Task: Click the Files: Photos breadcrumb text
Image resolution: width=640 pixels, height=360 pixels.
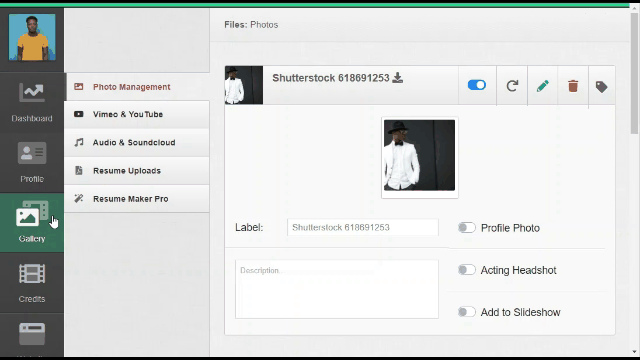Action: (x=251, y=25)
